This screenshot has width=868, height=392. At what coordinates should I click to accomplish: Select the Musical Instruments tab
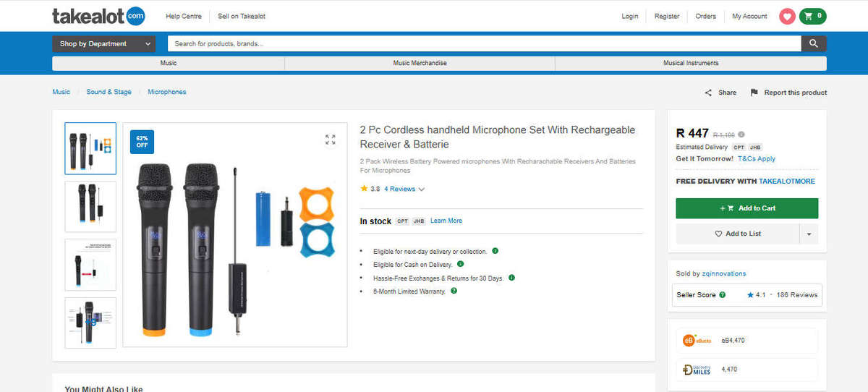(691, 64)
